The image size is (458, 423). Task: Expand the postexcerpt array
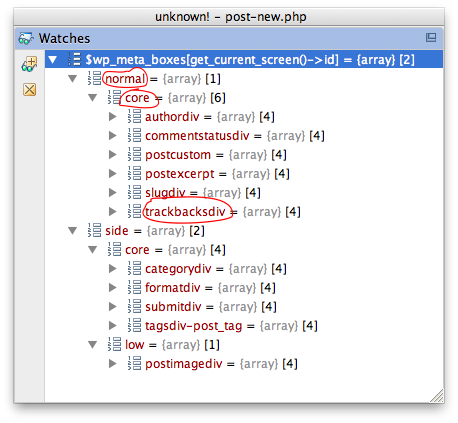click(x=113, y=174)
